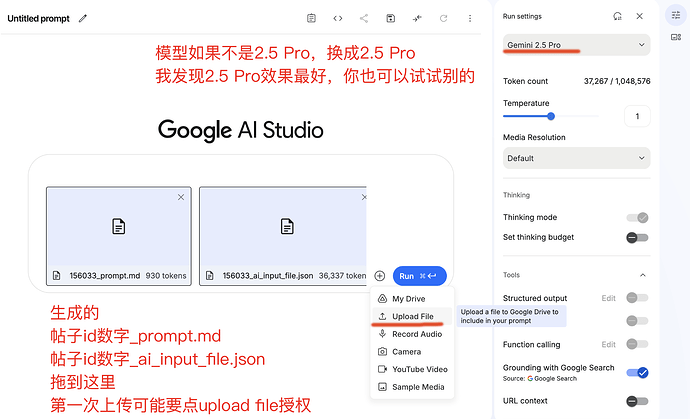
Task: Click the plus icon beside Run button
Action: pyautogui.click(x=380, y=276)
